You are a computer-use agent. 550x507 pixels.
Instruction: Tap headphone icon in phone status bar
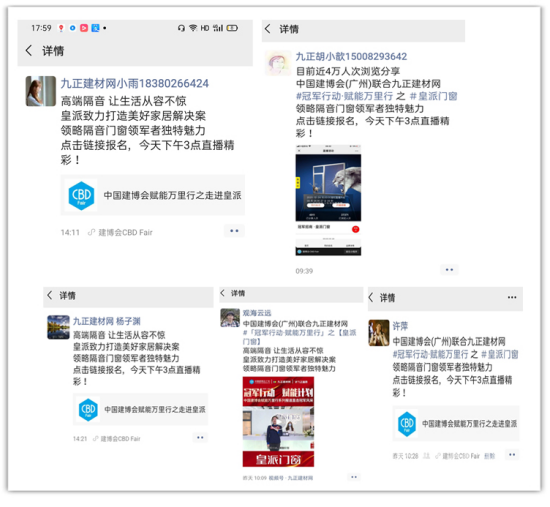(181, 28)
